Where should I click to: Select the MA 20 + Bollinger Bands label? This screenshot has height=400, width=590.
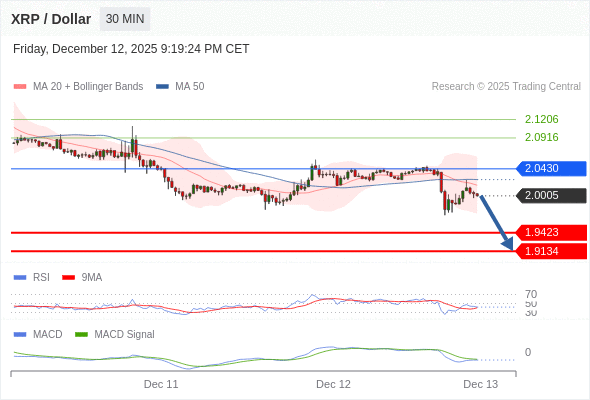coord(88,87)
